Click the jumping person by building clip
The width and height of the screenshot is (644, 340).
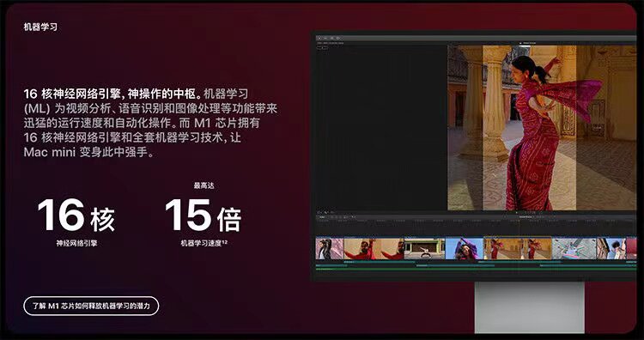pos(611,249)
